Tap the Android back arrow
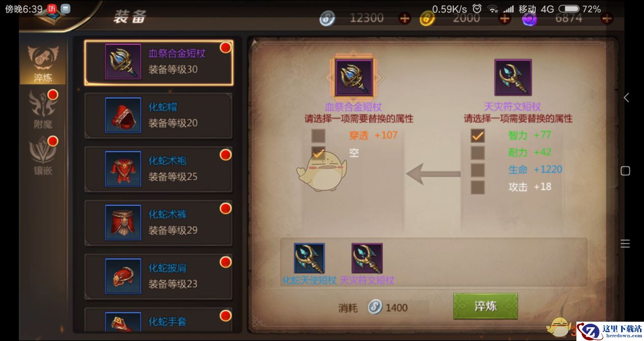 tap(626, 98)
